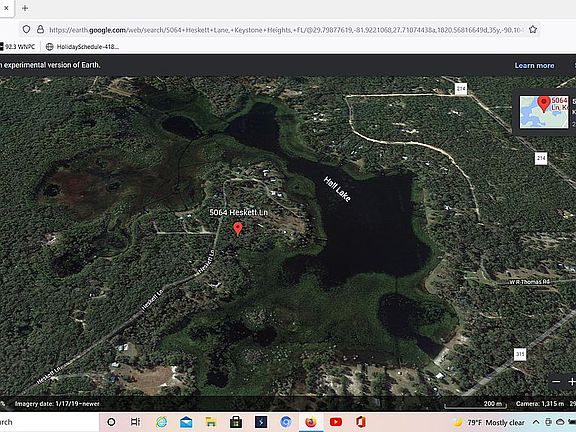This screenshot has height=432, width=576.
Task: Launch Internet Explorer from the taskbar
Action: [x=161, y=422]
